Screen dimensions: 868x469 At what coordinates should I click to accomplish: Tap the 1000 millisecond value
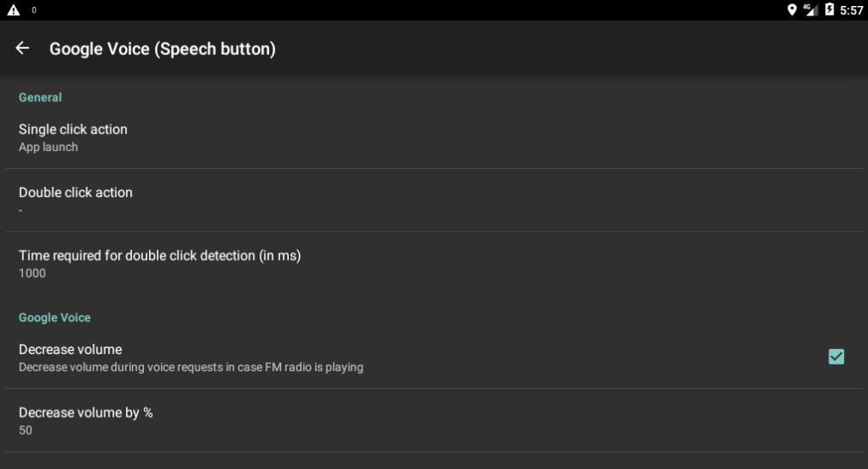[33, 274]
